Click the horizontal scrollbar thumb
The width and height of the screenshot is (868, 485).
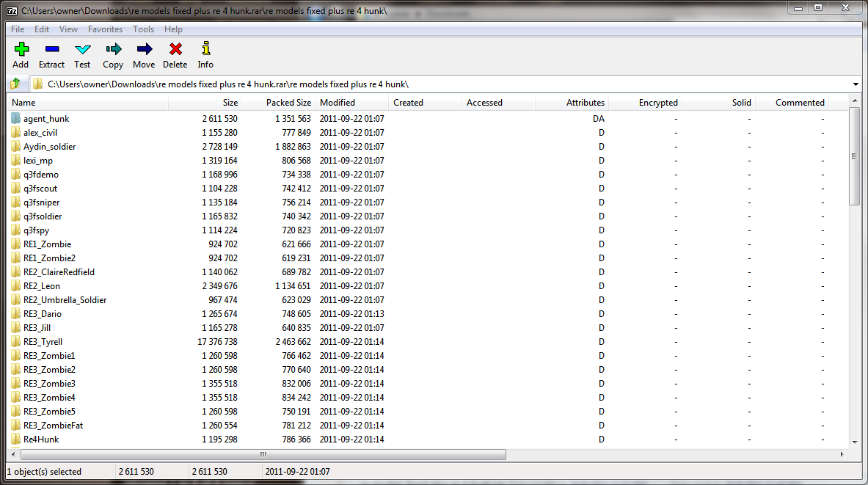click(263, 454)
